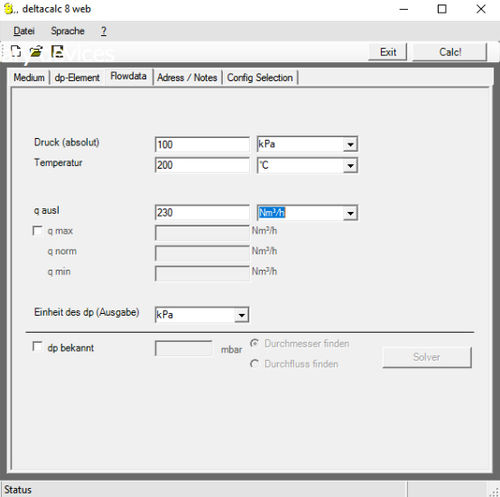Expand the Einheit des dp dropdown
Image resolution: width=500 pixels, height=497 pixels.
tap(241, 315)
